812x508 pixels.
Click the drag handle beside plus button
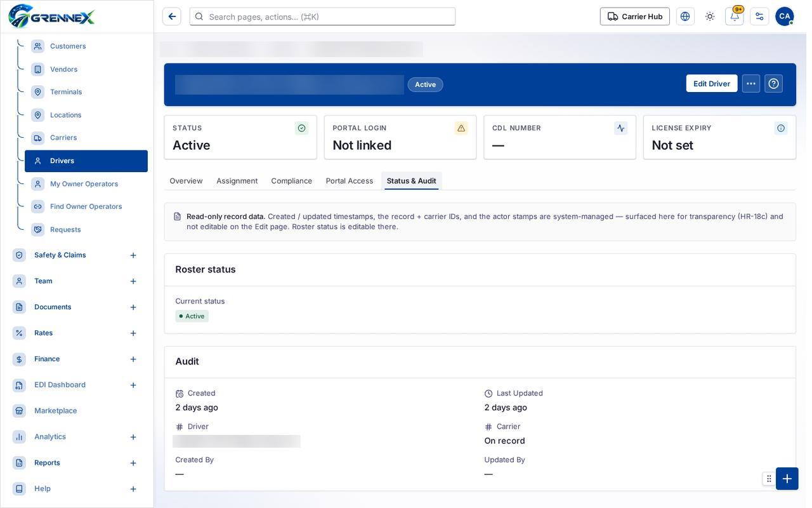pyautogui.click(x=769, y=479)
